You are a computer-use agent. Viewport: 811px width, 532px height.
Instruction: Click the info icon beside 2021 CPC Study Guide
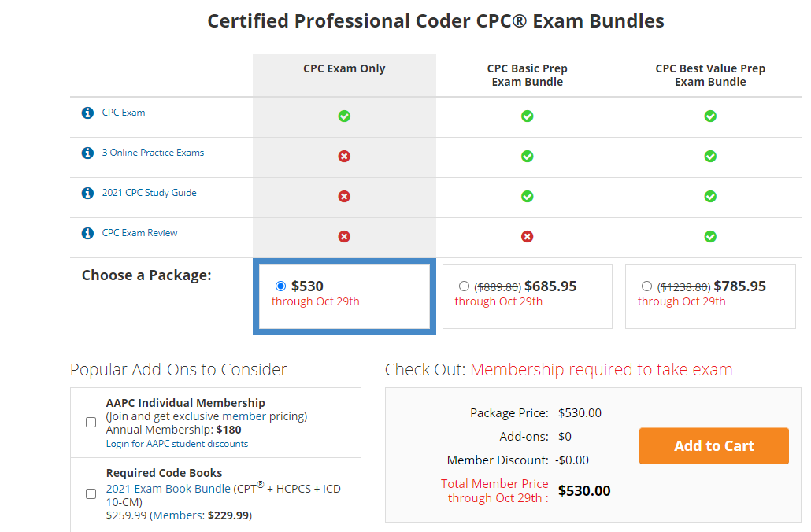[87, 193]
